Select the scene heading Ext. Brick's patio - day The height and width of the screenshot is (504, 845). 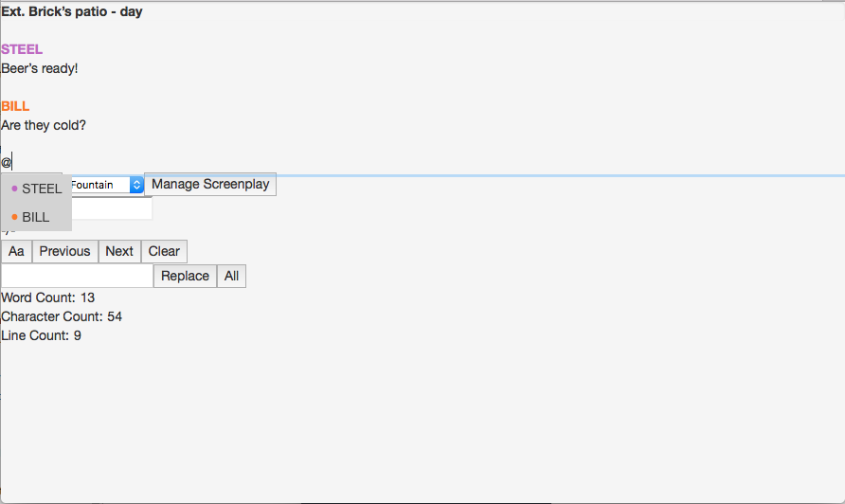[x=72, y=12]
